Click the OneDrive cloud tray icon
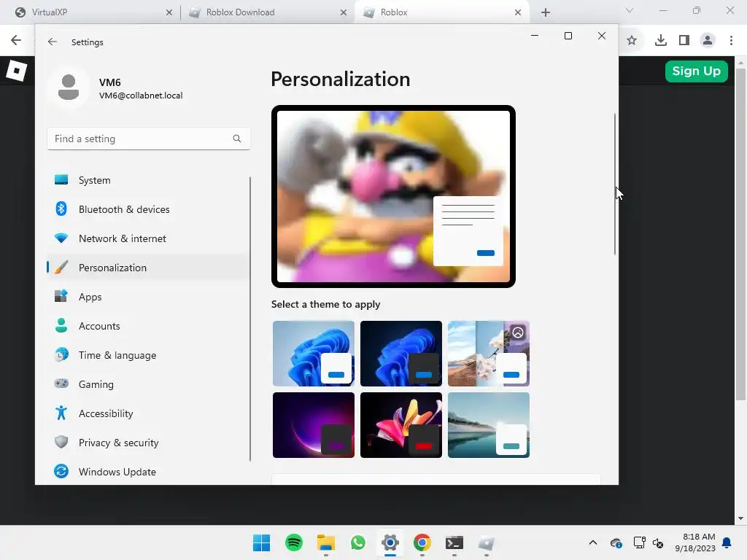 (616, 542)
